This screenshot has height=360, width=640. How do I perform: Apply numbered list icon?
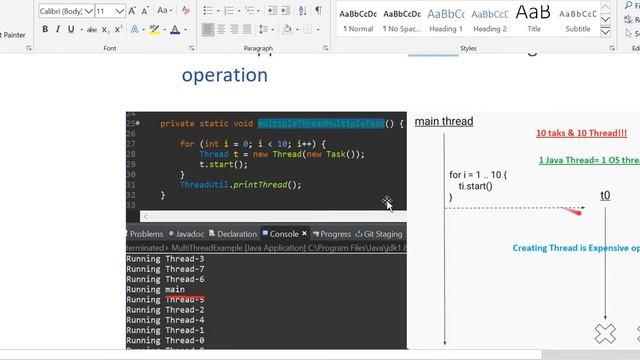click(x=229, y=11)
